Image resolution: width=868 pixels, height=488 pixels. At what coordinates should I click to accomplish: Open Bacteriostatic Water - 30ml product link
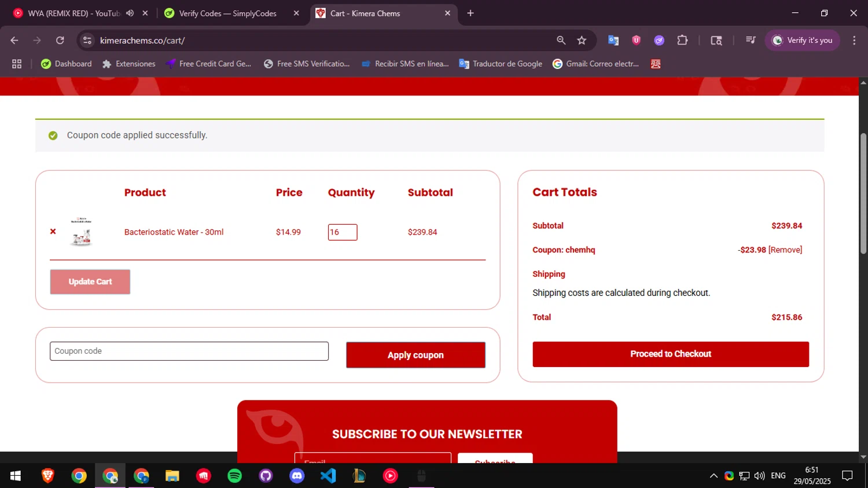(174, 232)
